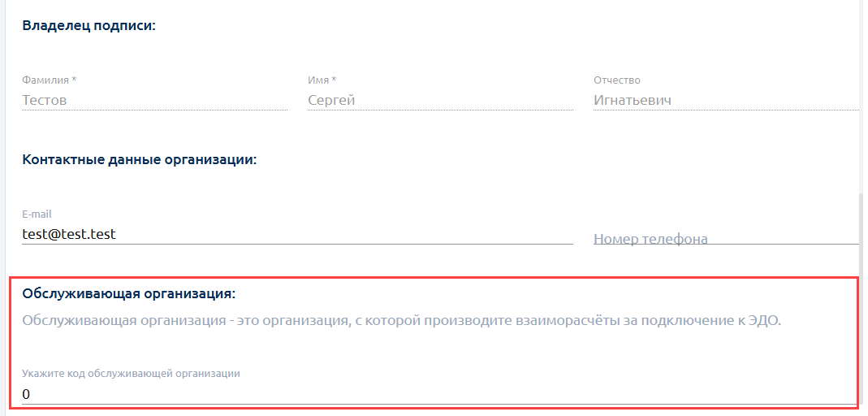Click the service organization code field showing 0

[x=438, y=395]
